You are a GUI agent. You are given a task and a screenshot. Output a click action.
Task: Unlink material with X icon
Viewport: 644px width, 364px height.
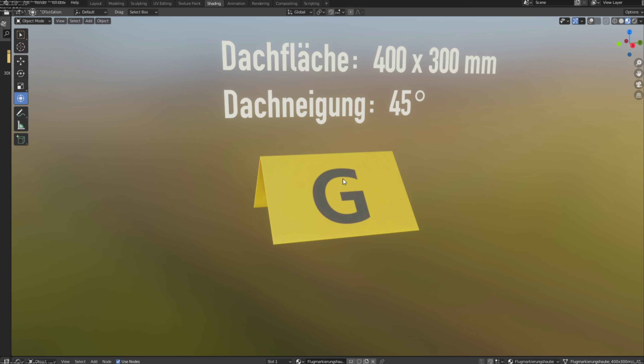coord(373,361)
